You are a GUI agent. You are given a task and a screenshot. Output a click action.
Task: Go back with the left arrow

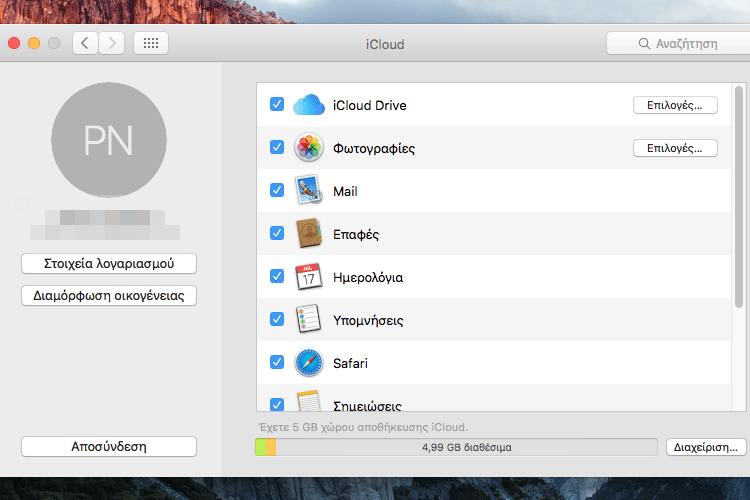pos(85,44)
